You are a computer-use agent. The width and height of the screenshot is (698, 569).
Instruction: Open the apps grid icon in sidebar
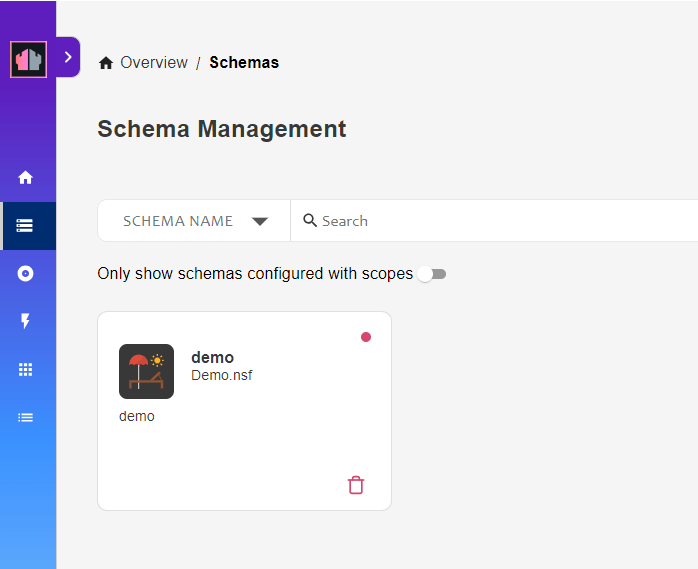click(x=25, y=370)
